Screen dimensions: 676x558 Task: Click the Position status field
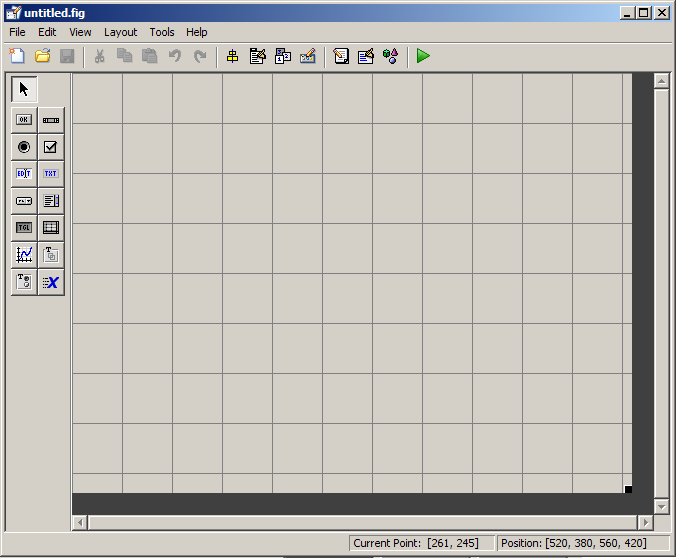click(x=583, y=543)
